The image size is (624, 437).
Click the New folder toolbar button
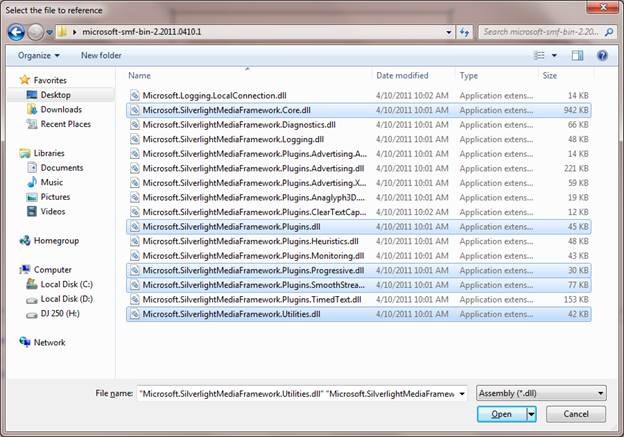point(101,55)
